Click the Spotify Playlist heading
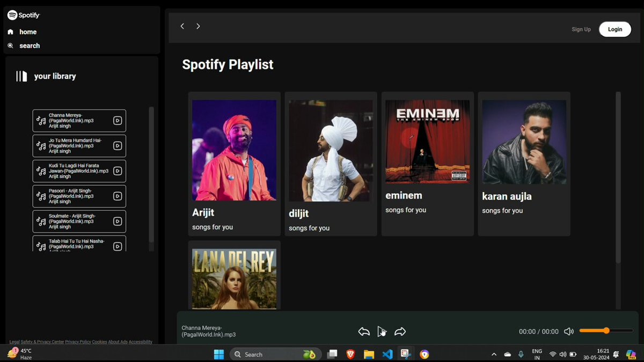 point(228,64)
